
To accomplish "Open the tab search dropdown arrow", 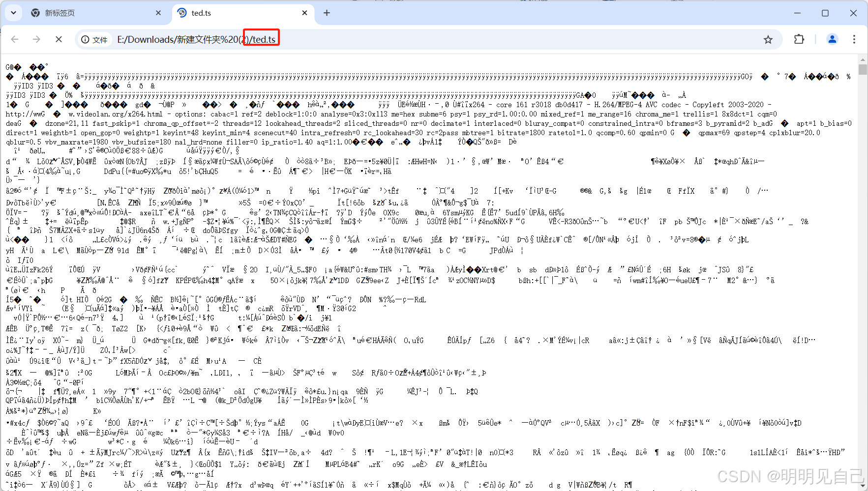I will point(13,13).
